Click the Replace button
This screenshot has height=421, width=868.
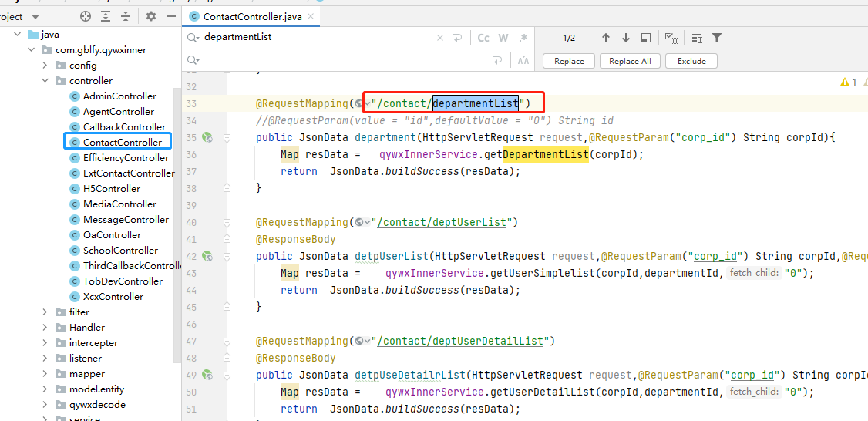(x=569, y=61)
